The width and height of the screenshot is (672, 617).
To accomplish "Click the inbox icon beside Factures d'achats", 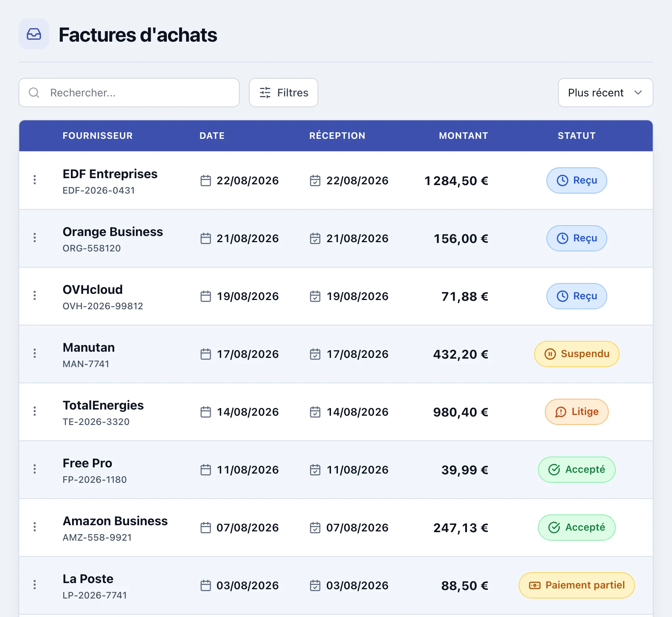I will click(x=34, y=34).
